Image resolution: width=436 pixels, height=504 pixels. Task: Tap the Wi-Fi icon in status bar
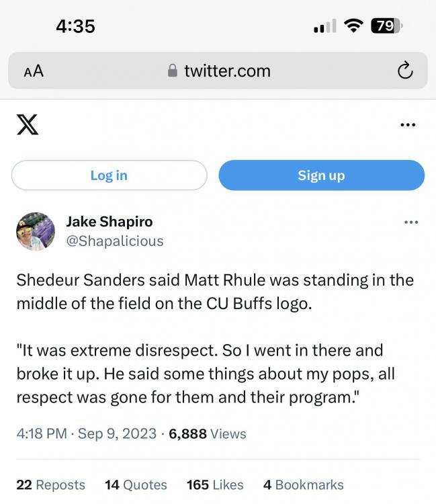point(353,26)
